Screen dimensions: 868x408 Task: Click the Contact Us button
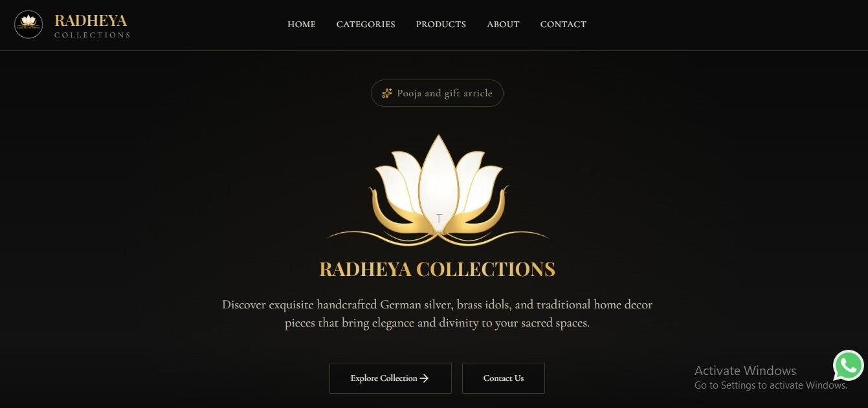pos(504,378)
